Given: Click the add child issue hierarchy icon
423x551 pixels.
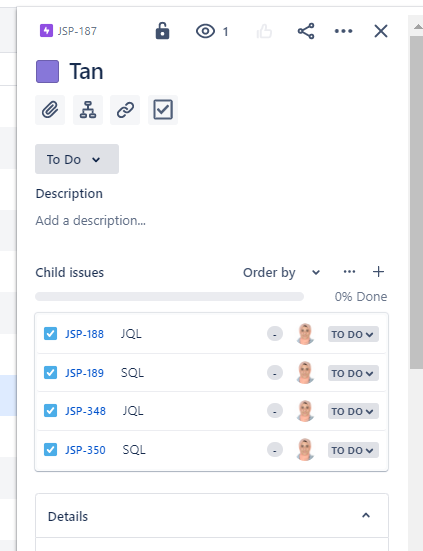Looking at the screenshot, I should (88, 110).
